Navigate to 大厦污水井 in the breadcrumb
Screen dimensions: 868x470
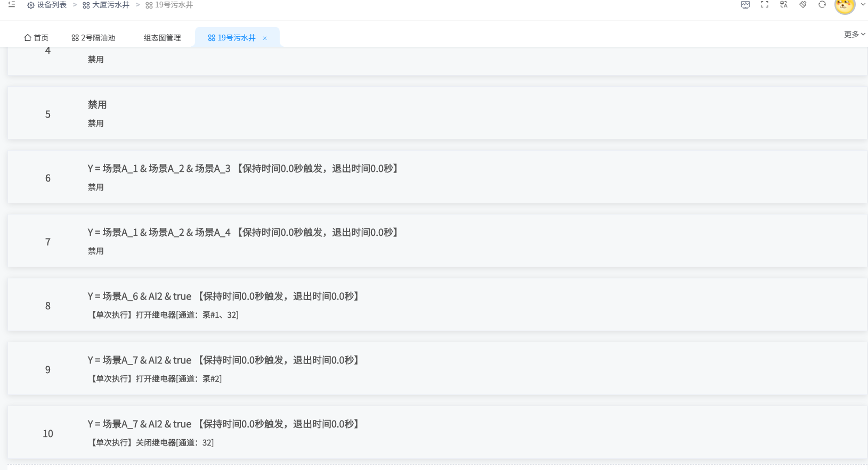[106, 5]
